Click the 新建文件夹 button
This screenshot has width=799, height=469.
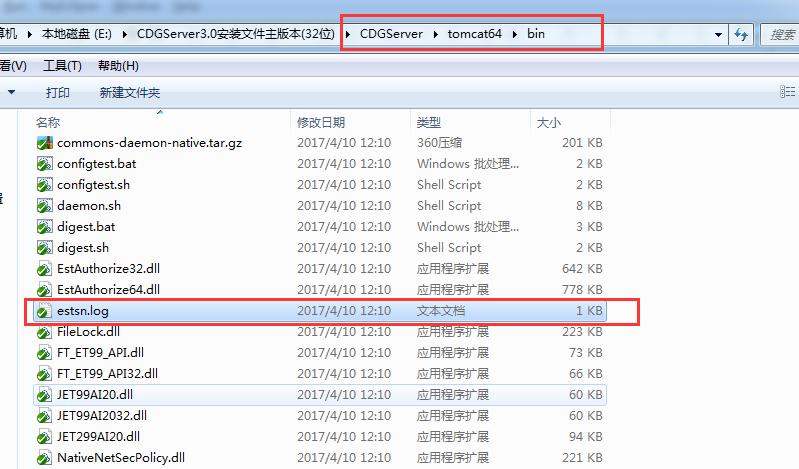pyautogui.click(x=130, y=93)
